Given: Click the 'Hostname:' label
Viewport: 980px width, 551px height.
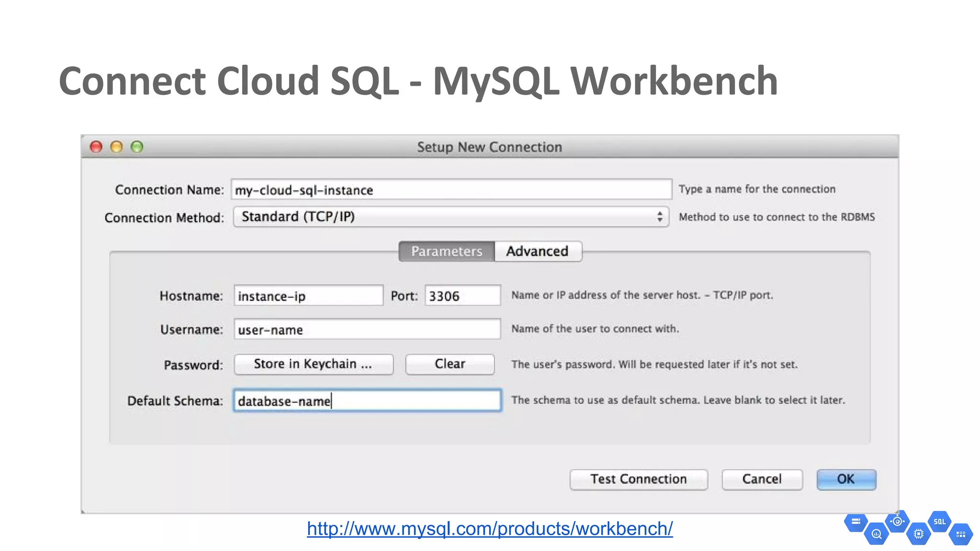Looking at the screenshot, I should click(x=191, y=296).
